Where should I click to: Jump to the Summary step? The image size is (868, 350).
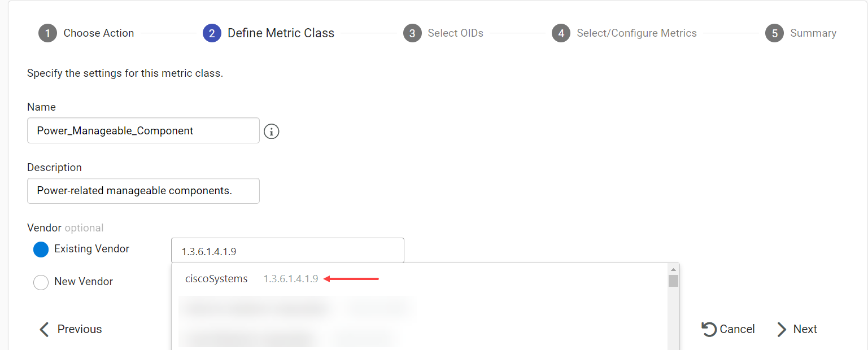click(813, 33)
